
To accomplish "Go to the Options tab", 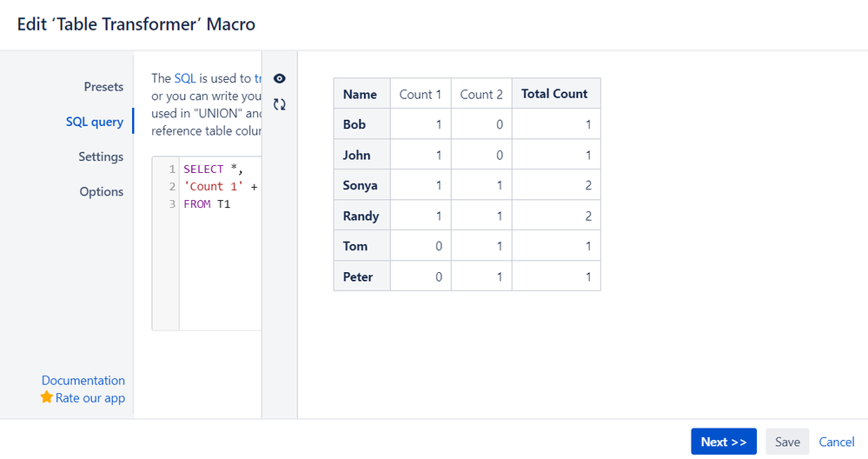I will (102, 191).
